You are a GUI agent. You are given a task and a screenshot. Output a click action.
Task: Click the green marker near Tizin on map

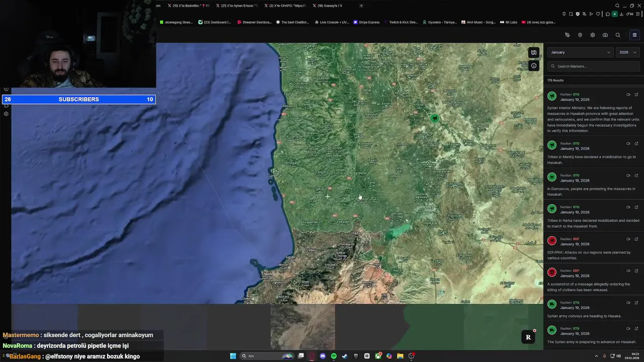[x=435, y=118]
